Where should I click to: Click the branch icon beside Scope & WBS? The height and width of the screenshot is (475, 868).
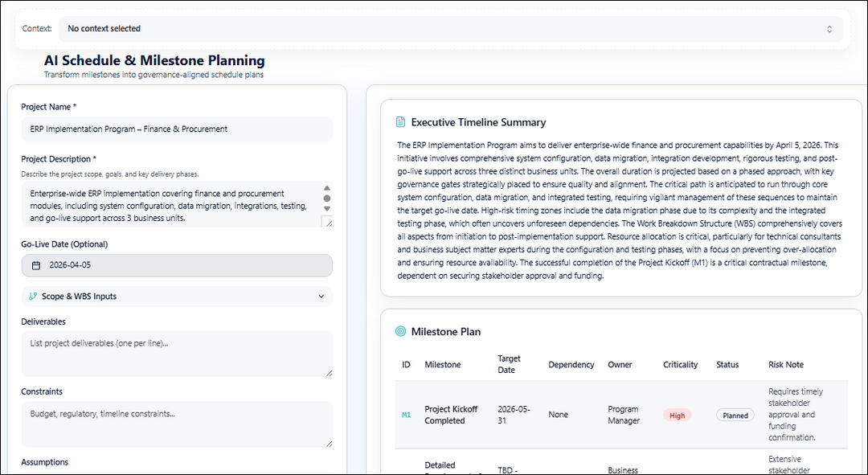click(33, 297)
